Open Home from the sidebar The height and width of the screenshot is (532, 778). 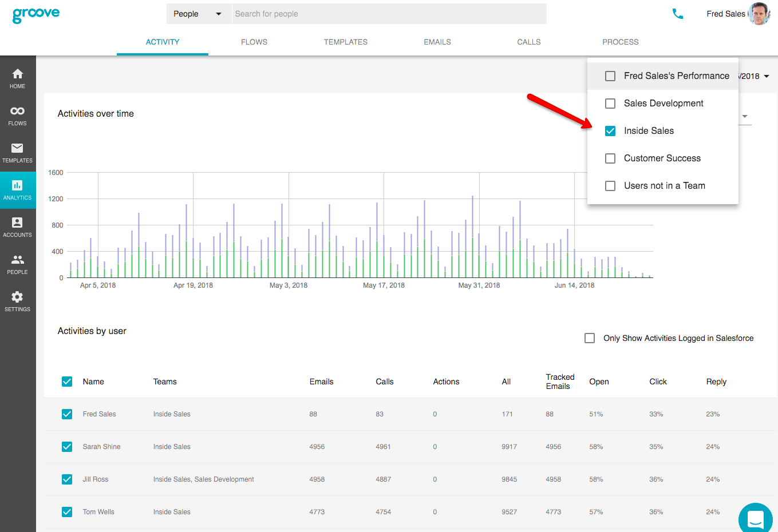[x=18, y=78]
